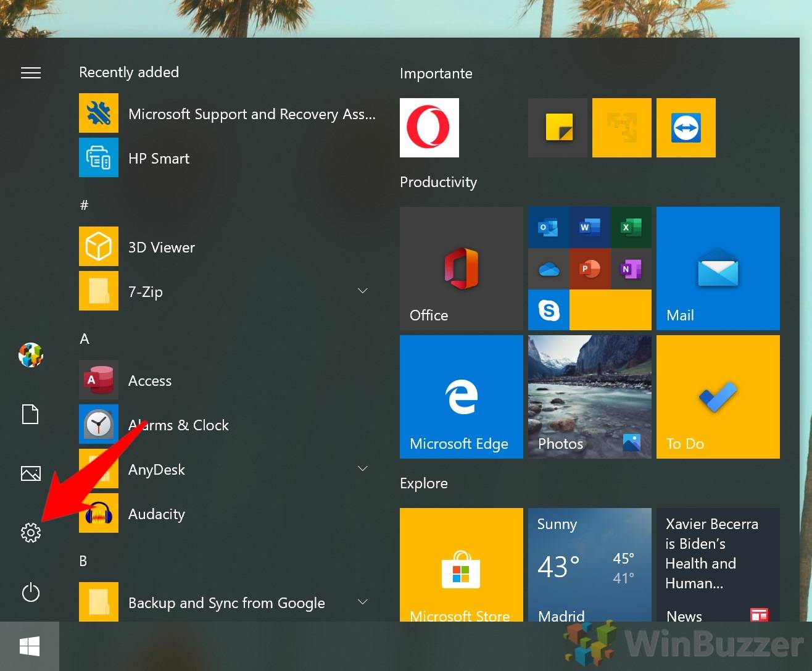Click the A alphabet section header

coord(85,338)
